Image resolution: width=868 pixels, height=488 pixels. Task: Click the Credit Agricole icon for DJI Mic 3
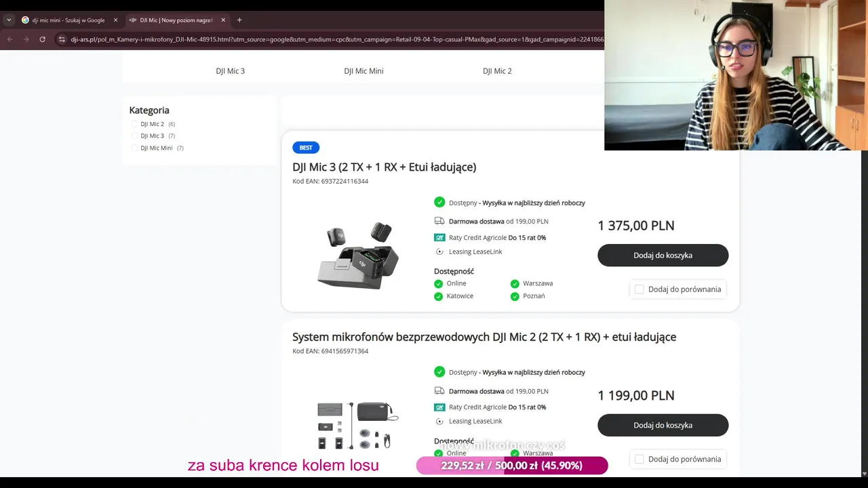(439, 237)
